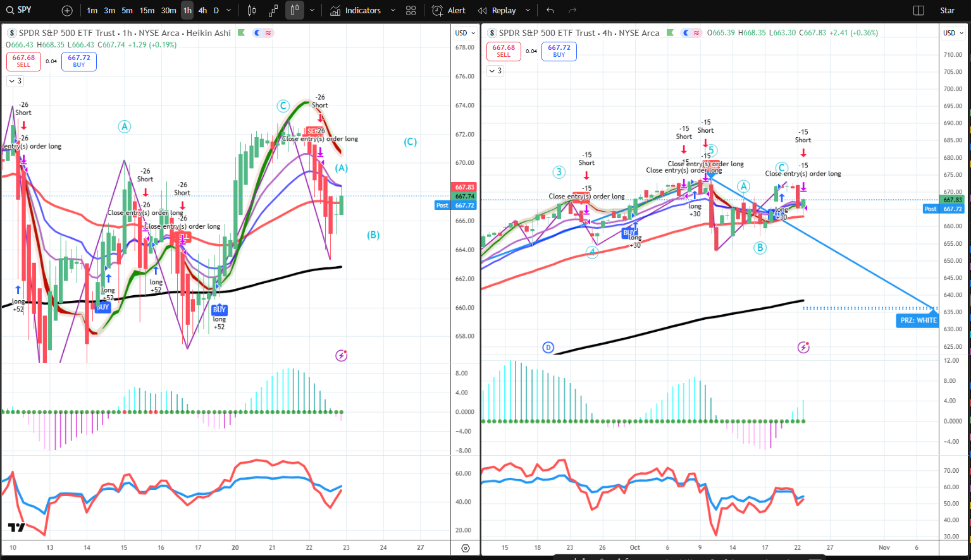
Task: Open the Star layout name menu
Action: [947, 11]
